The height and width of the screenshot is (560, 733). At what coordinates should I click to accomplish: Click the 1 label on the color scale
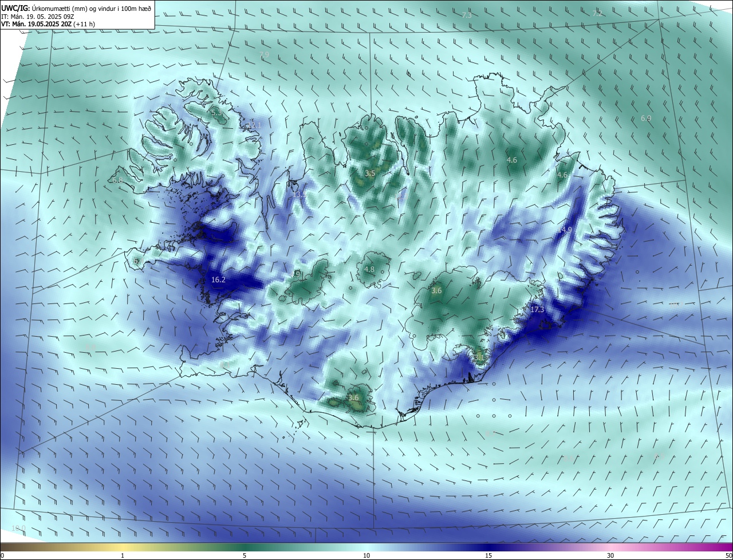point(123,555)
